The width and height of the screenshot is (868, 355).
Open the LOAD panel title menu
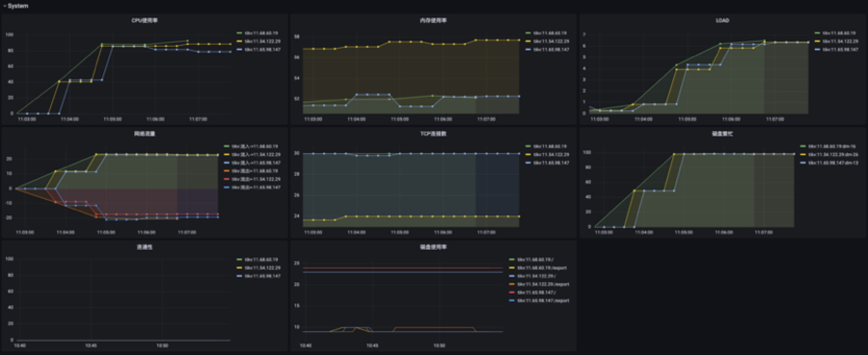pos(722,20)
